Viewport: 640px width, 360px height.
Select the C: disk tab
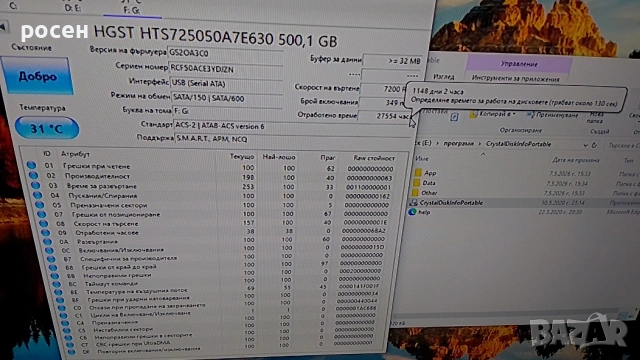(x=13, y=6)
